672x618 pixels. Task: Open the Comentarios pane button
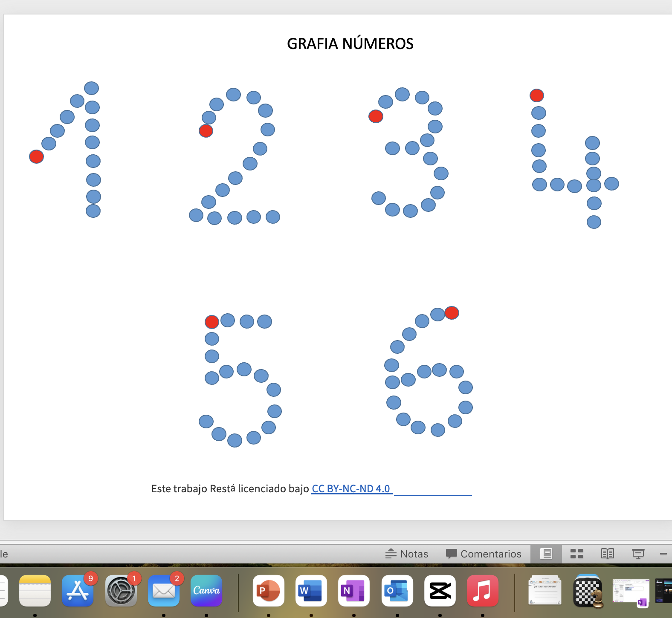484,554
